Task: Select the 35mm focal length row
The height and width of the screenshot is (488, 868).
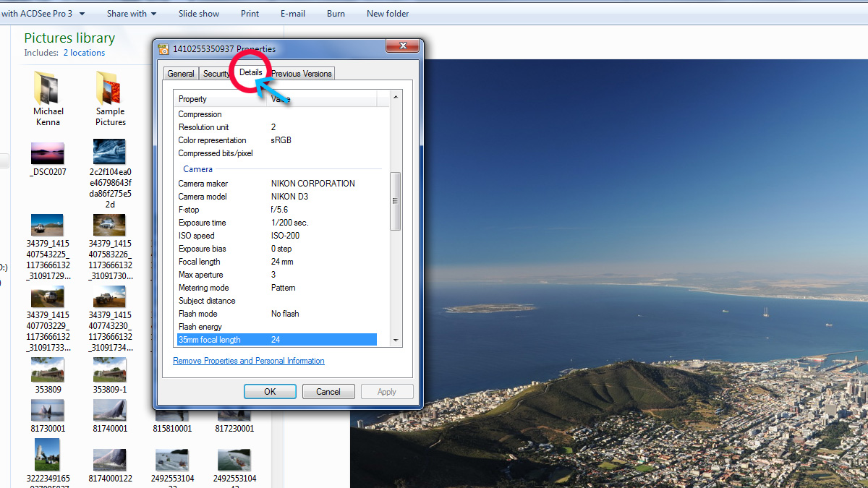Action: pos(276,340)
